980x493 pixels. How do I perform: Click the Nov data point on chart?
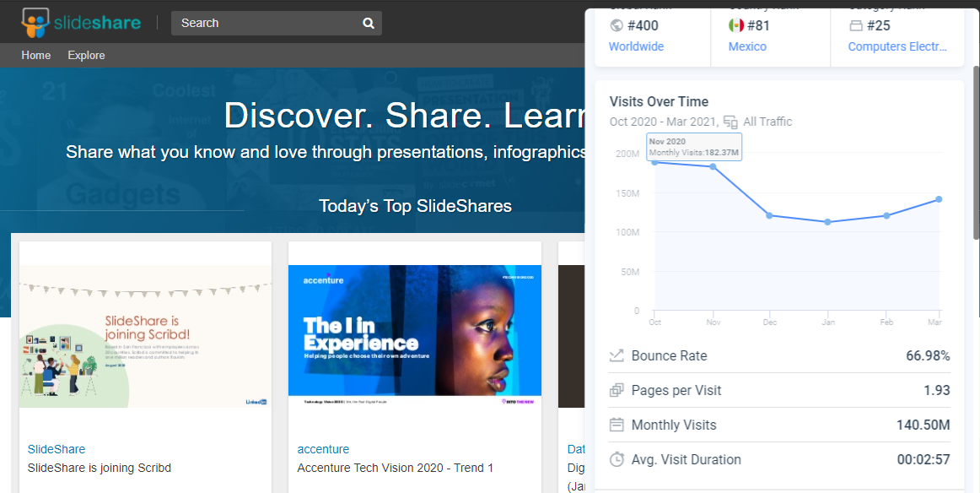(x=713, y=166)
